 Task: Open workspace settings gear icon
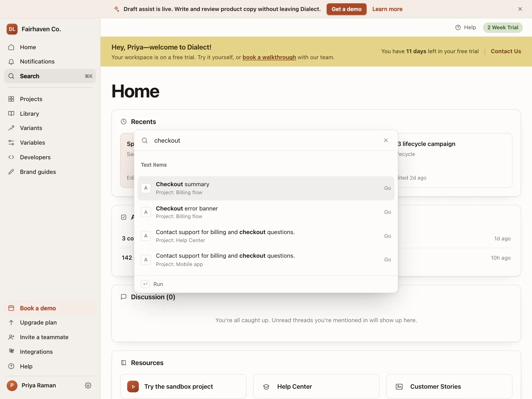tap(88, 385)
